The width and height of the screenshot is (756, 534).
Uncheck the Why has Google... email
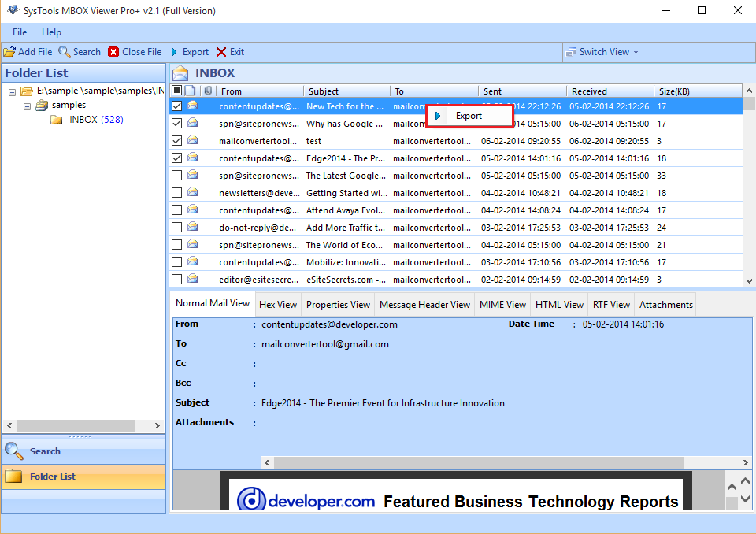tap(177, 123)
